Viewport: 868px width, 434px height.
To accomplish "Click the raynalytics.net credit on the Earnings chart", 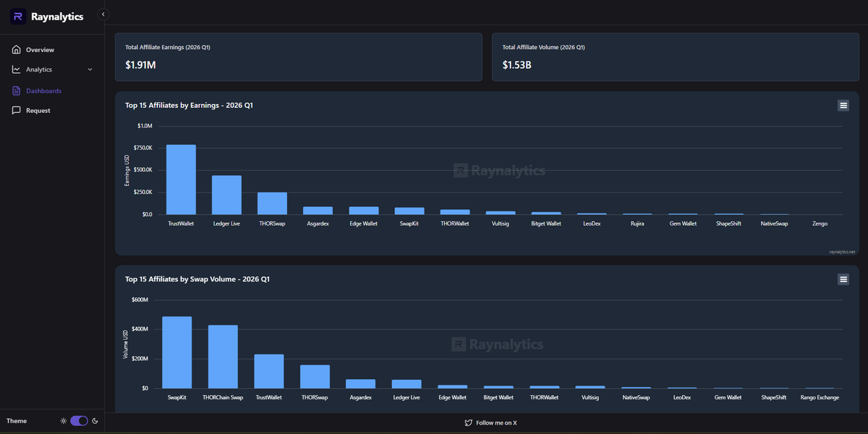I will point(842,252).
